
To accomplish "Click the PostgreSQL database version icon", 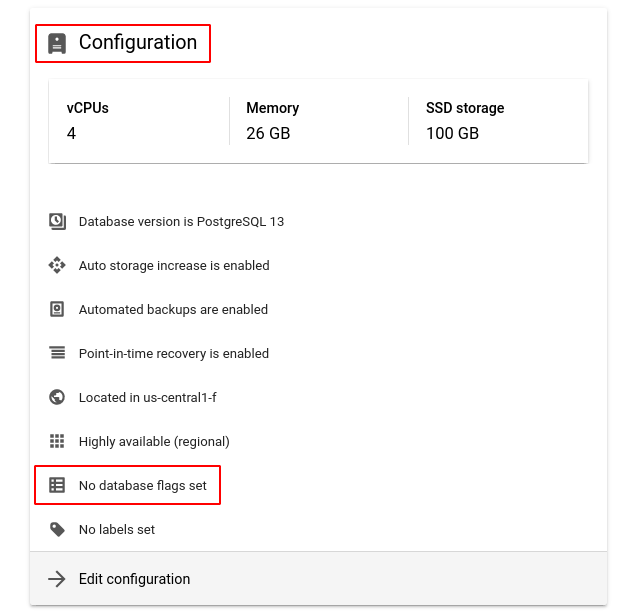I will tap(57, 221).
